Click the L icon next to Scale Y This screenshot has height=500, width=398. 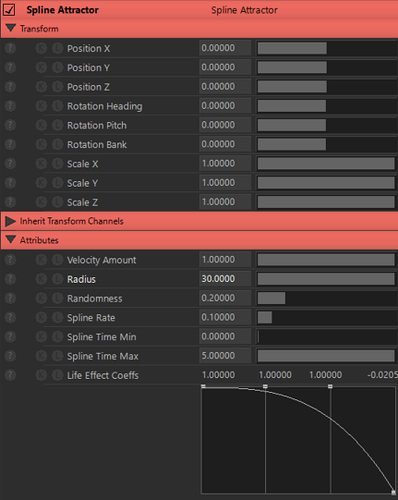pos(57,183)
